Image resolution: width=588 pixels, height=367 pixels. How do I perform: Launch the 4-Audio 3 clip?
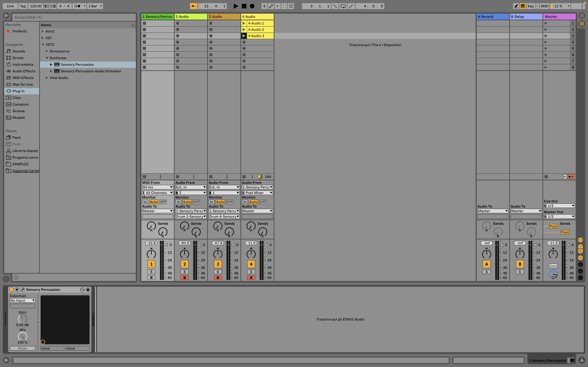click(x=244, y=36)
